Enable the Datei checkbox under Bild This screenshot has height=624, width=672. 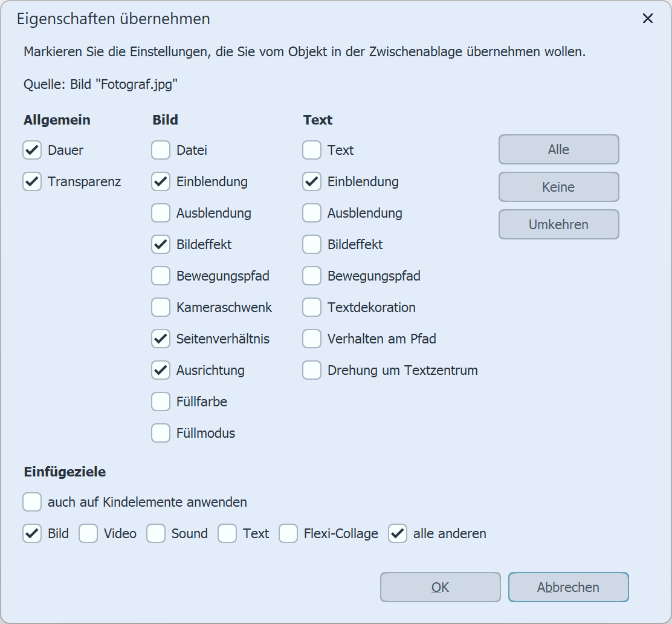(x=161, y=150)
